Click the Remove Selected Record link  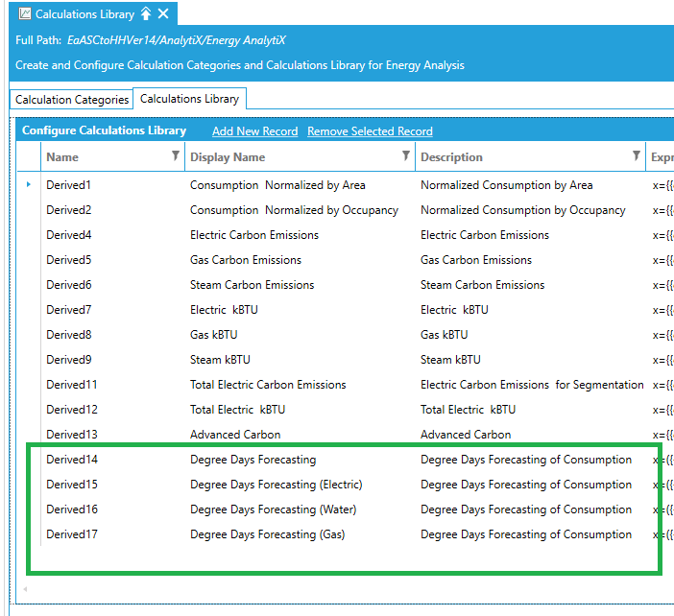coord(370,131)
